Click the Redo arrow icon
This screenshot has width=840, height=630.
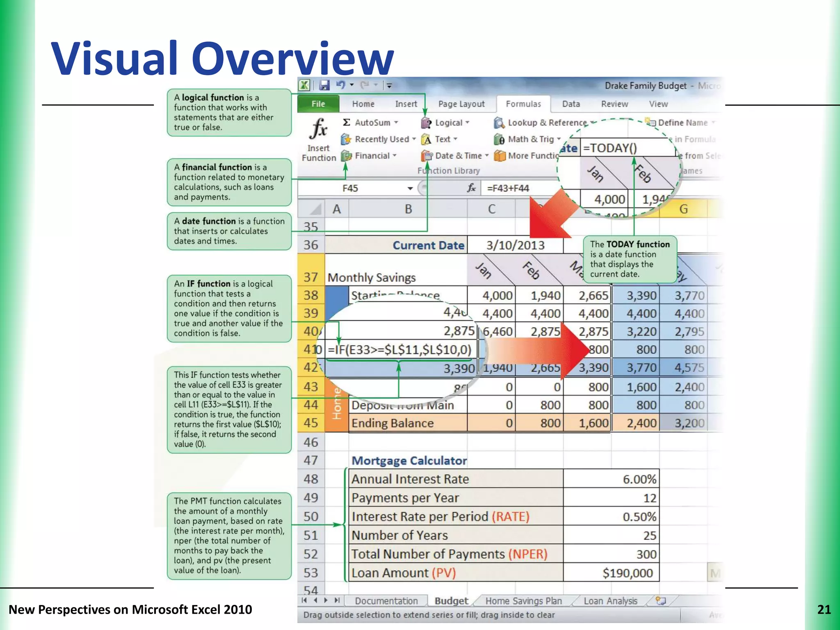pos(364,85)
